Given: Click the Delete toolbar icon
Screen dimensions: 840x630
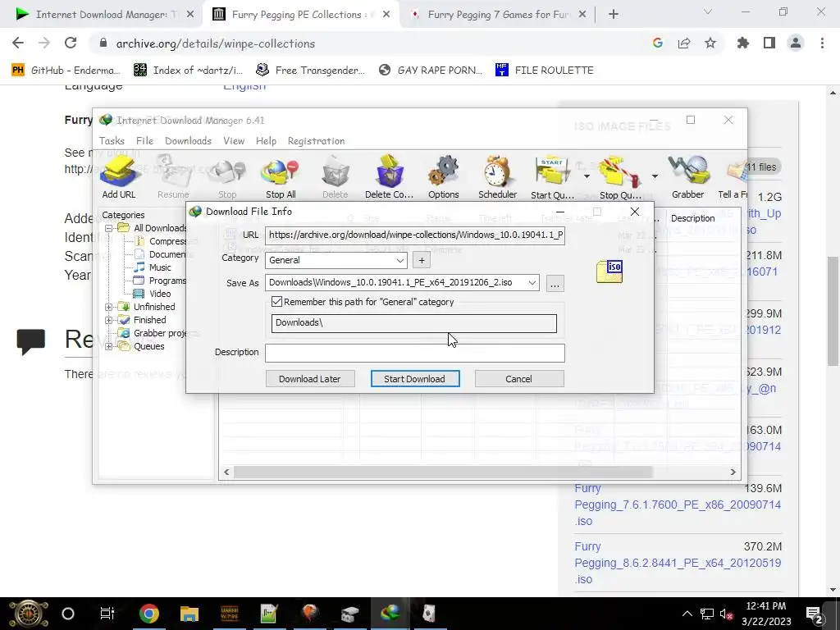Looking at the screenshot, I should tap(335, 177).
